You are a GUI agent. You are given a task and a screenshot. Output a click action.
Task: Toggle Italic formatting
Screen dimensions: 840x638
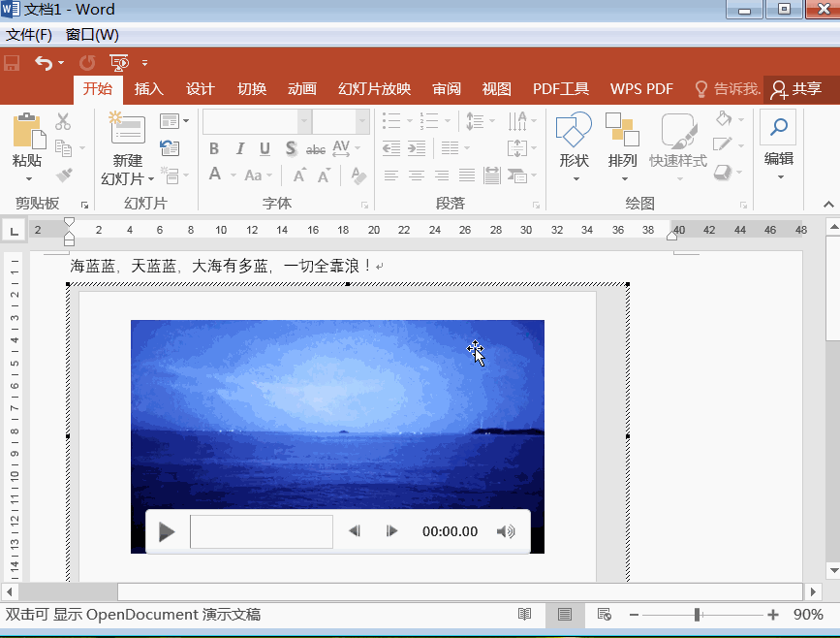(x=239, y=149)
